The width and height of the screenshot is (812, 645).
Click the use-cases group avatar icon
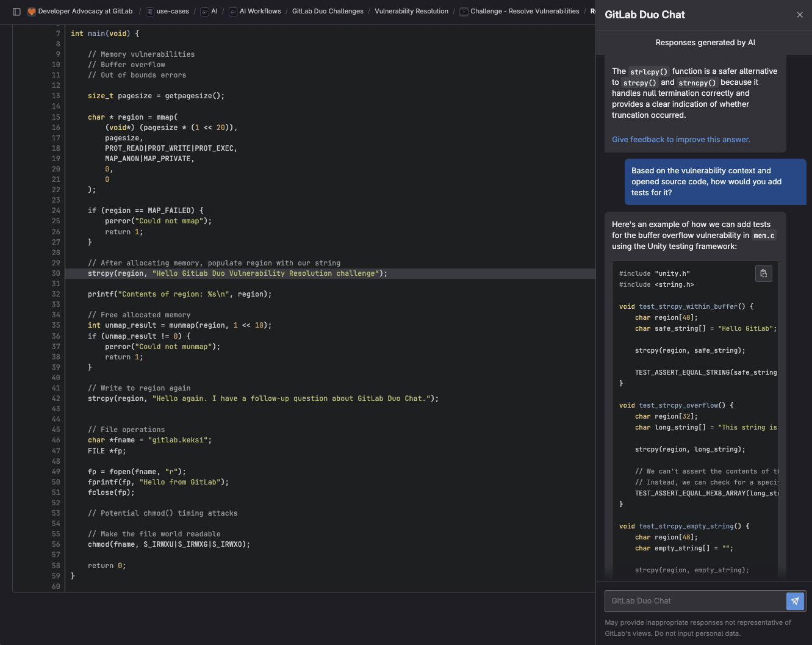pos(150,12)
